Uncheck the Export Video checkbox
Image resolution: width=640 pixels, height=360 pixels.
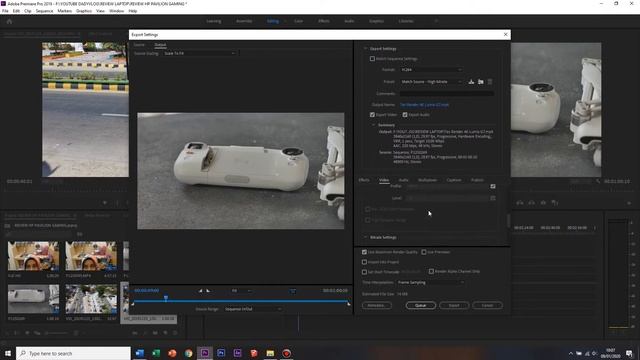click(x=372, y=115)
